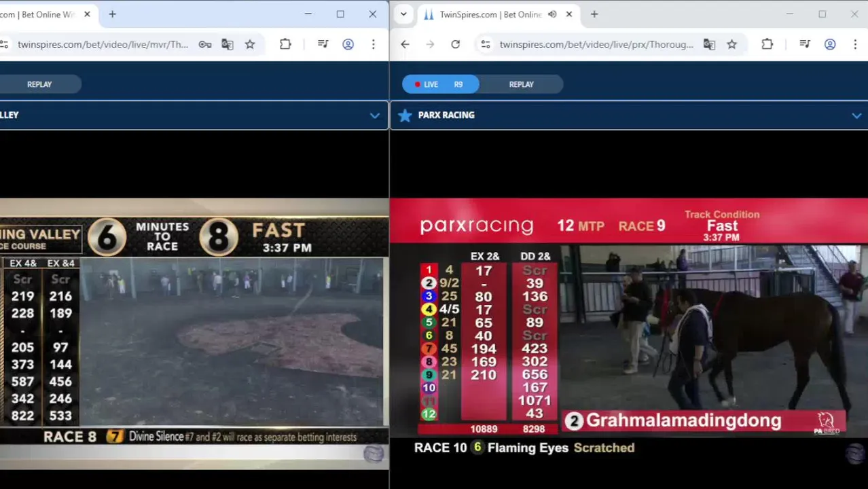Click the password key icon in left address bar
Viewport: 868px width, 489px height.
click(x=204, y=44)
